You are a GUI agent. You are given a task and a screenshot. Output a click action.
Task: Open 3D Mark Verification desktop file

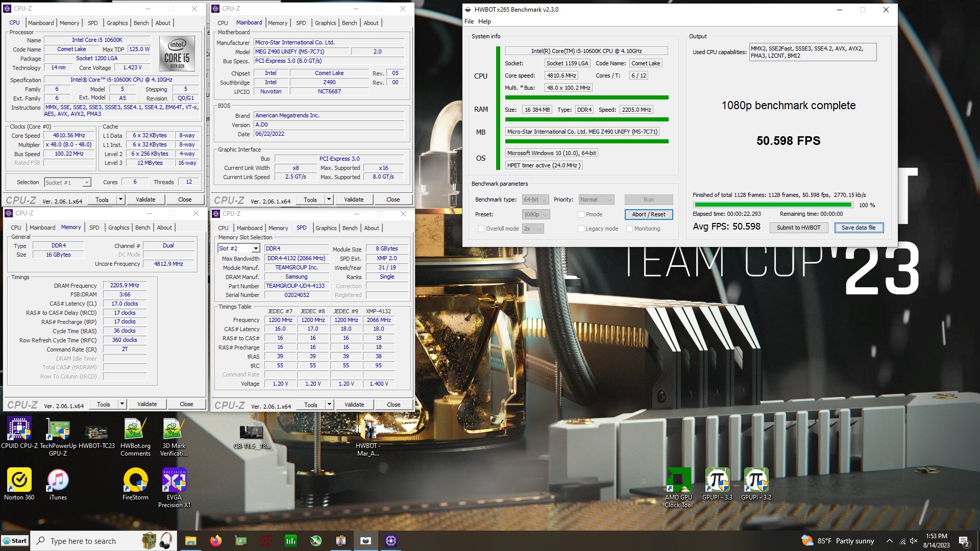point(174,437)
